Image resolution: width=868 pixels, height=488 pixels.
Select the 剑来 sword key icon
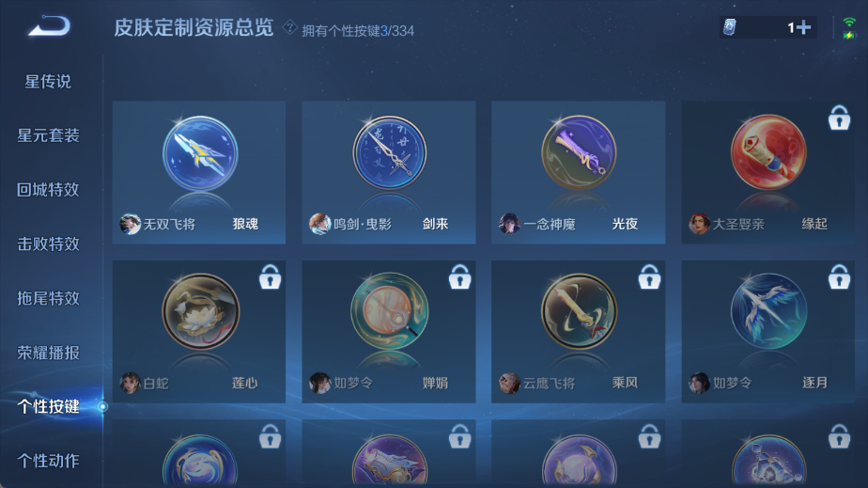[390, 153]
